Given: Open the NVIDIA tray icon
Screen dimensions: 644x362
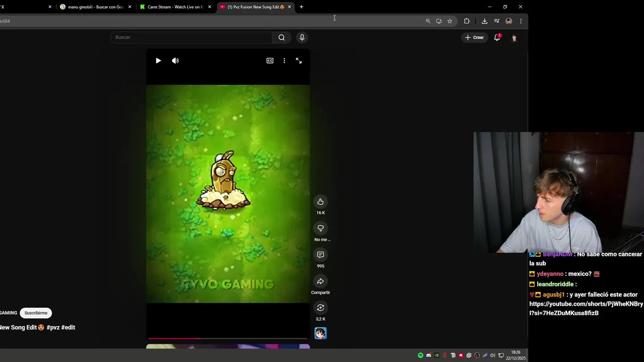Looking at the screenshot, I should [x=437, y=355].
